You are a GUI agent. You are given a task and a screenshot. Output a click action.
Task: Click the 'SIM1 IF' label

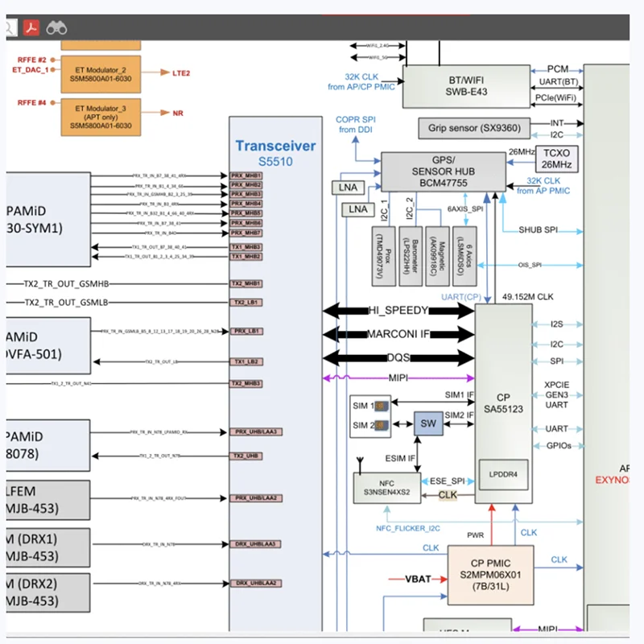[459, 394]
